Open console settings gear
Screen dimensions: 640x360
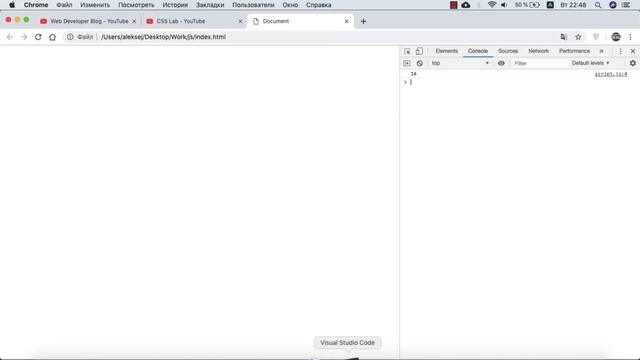tap(633, 63)
